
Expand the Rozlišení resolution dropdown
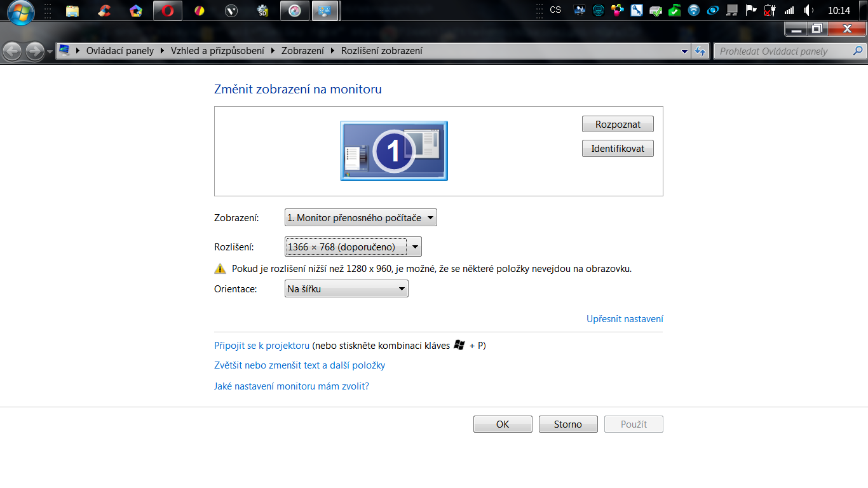(353, 247)
